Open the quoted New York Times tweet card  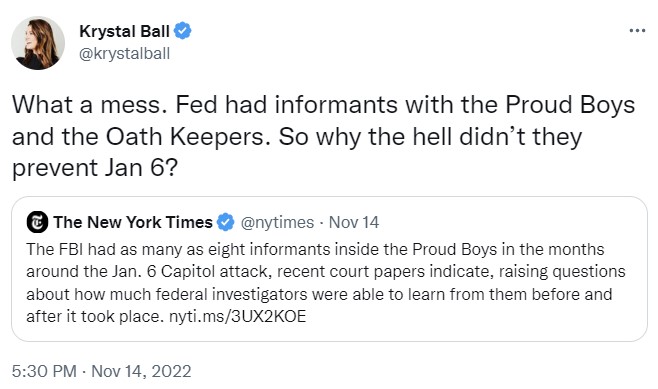(329, 269)
